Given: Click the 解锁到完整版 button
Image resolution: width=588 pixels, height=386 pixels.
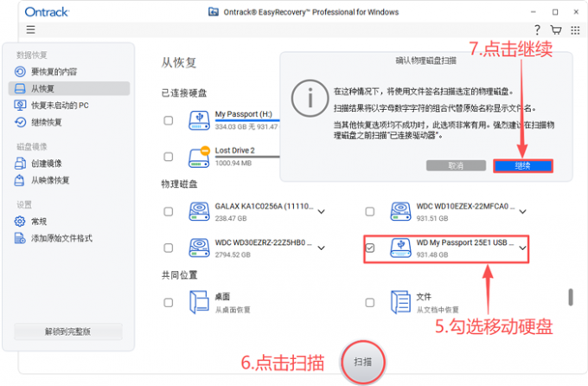Looking at the screenshot, I should [68, 331].
